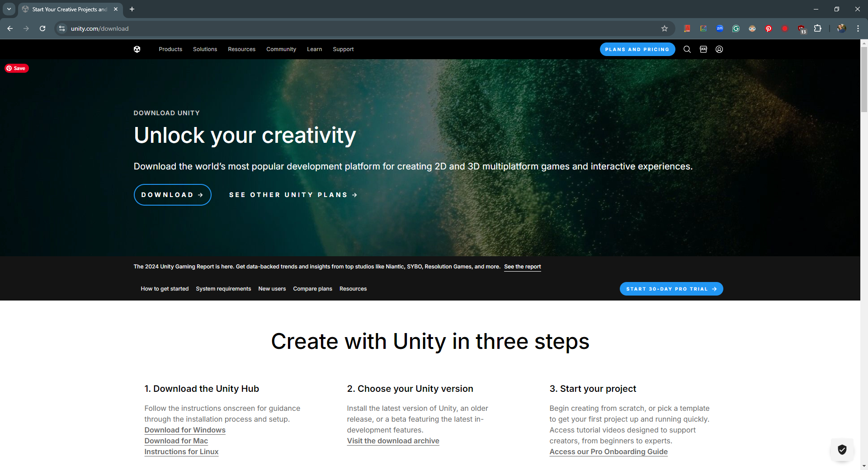Click the Unity logo in the navbar

point(137,49)
